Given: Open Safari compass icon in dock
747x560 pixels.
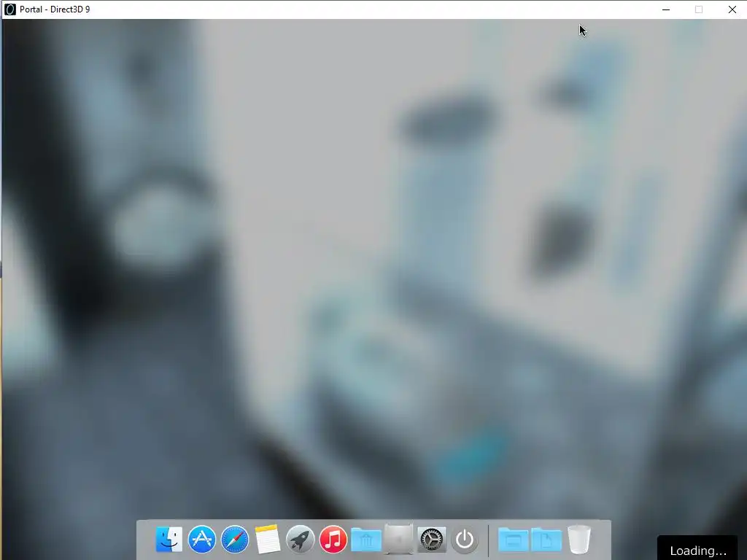Looking at the screenshot, I should coord(235,540).
